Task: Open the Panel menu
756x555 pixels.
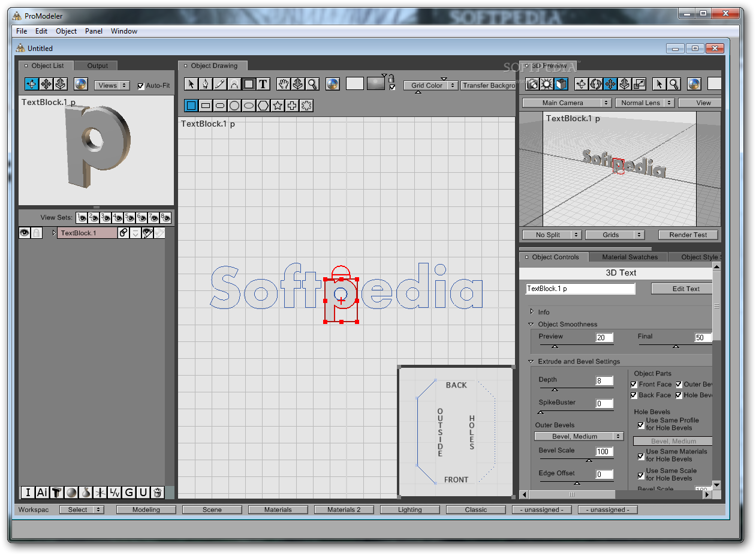Action: click(94, 31)
